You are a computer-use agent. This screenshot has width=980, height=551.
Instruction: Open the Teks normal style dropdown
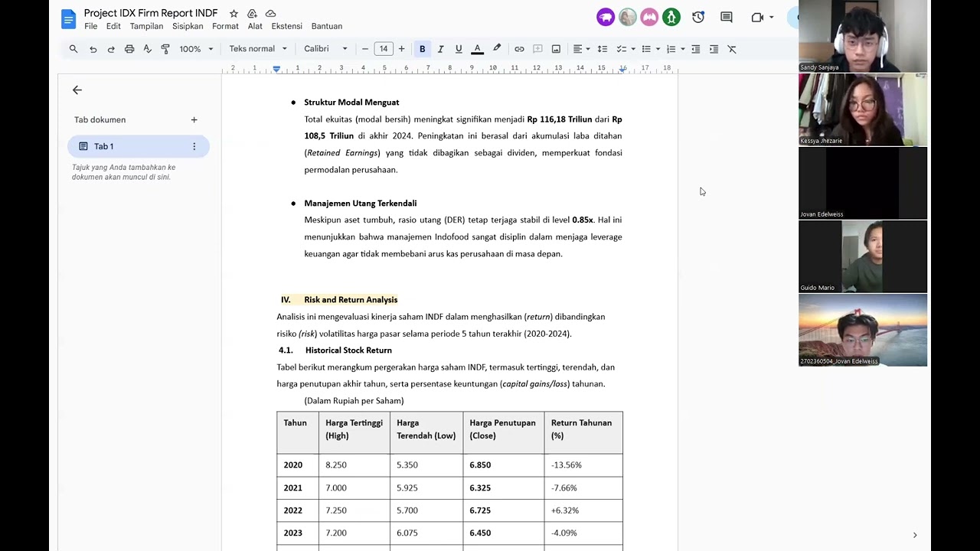click(x=258, y=49)
